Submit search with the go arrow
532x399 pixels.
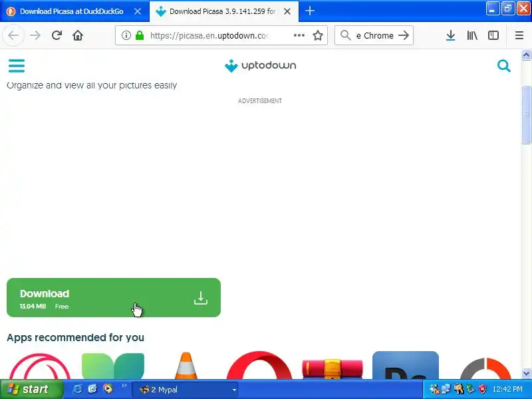pyautogui.click(x=404, y=35)
